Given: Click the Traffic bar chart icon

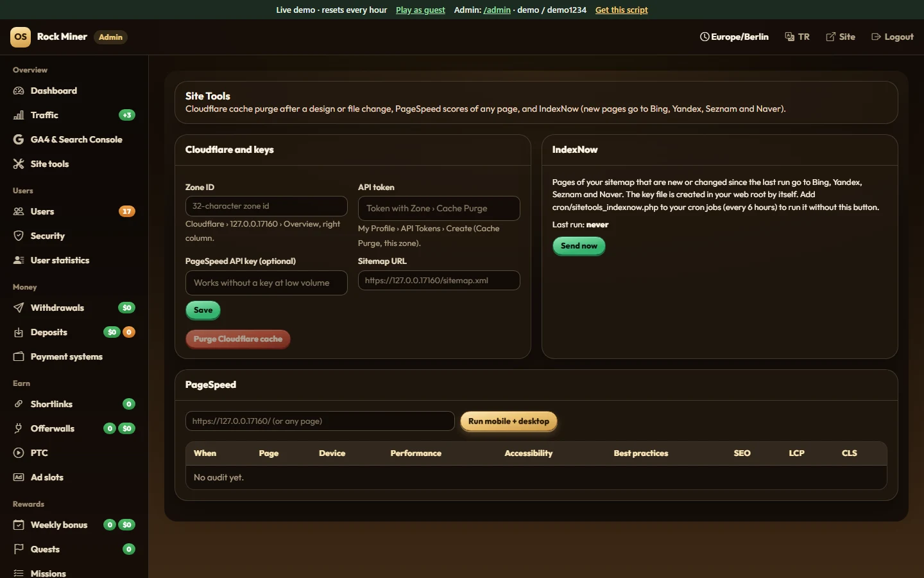Looking at the screenshot, I should click(19, 115).
